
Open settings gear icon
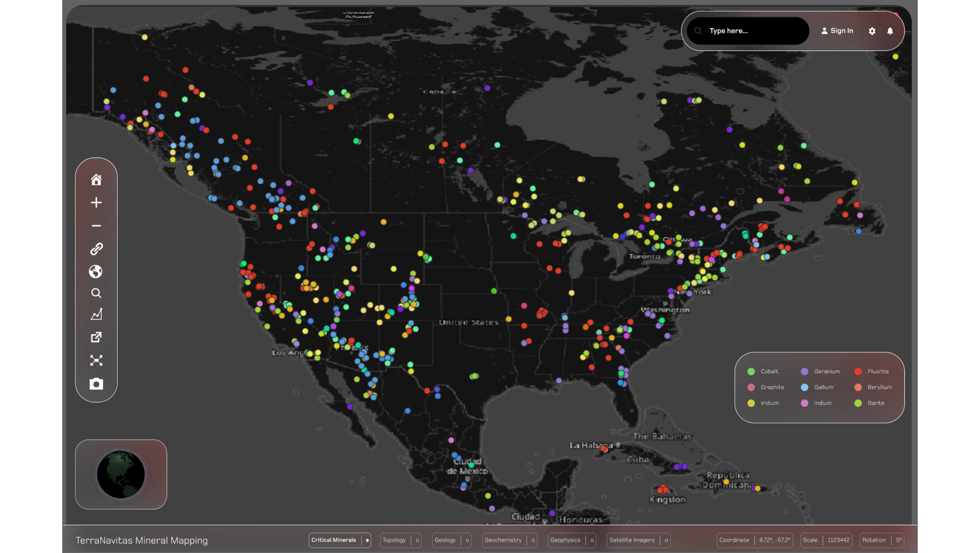point(872,31)
